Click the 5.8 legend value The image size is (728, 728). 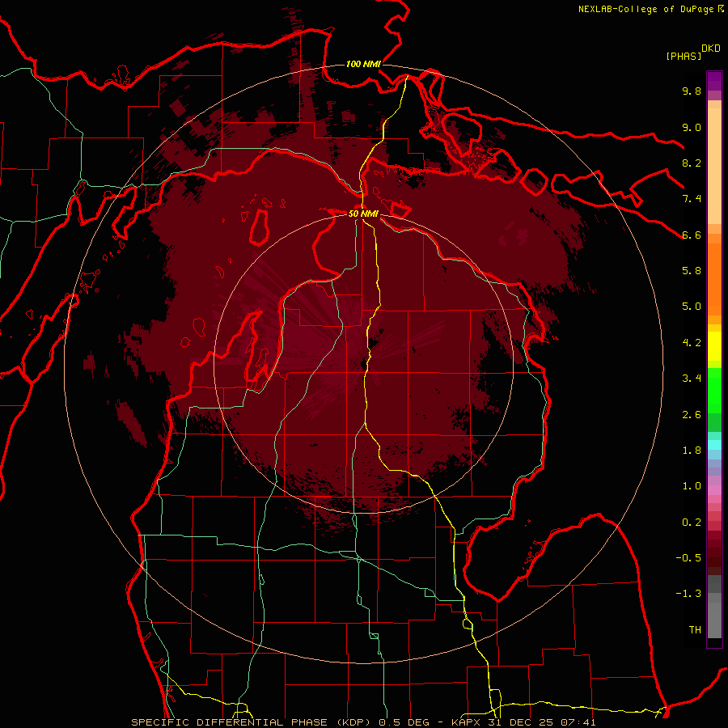692,270
